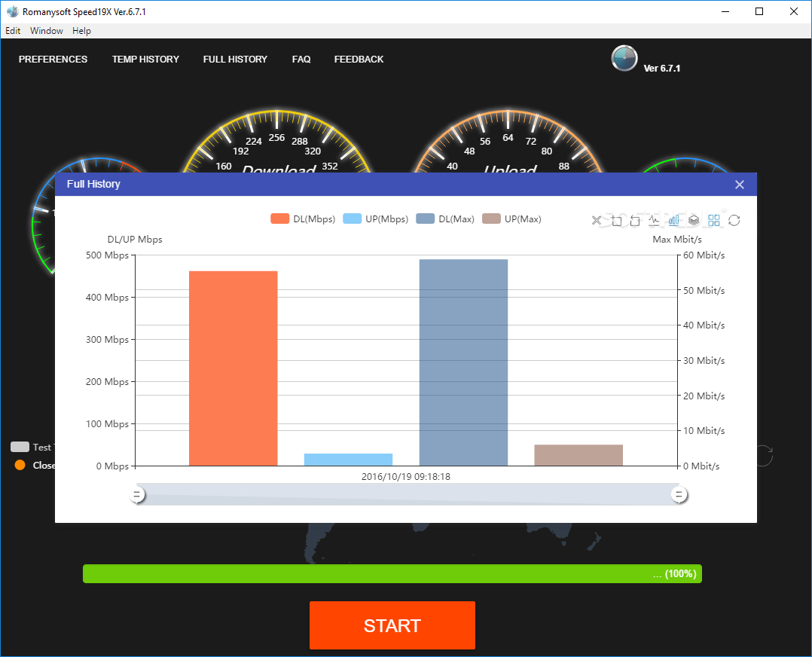Click the data zoom slider track

[x=408, y=494]
